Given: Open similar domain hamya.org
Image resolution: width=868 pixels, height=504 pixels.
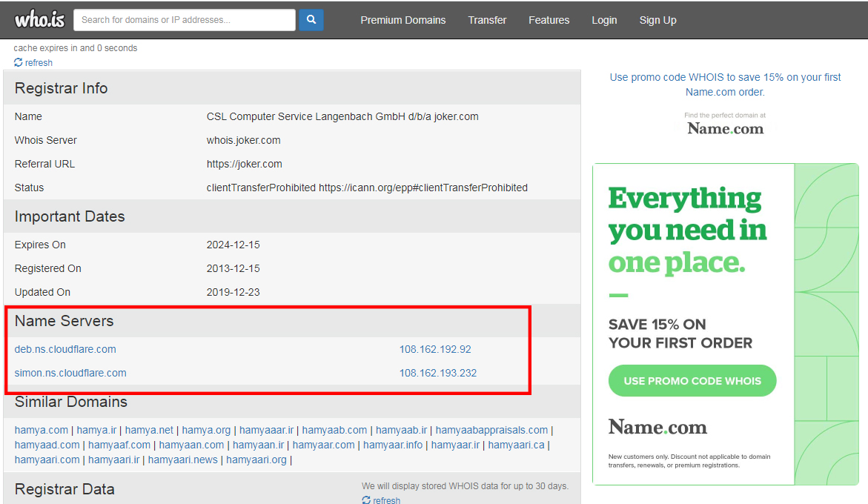Looking at the screenshot, I should pos(206,430).
